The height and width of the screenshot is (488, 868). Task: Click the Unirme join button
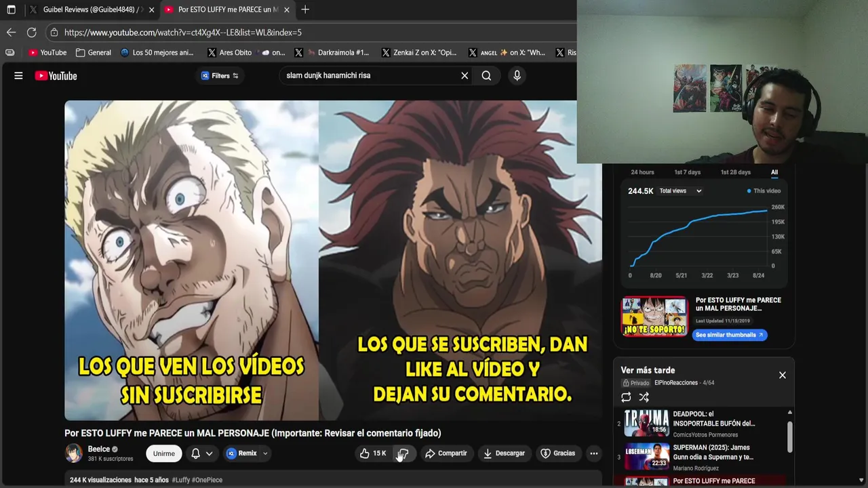(x=163, y=453)
